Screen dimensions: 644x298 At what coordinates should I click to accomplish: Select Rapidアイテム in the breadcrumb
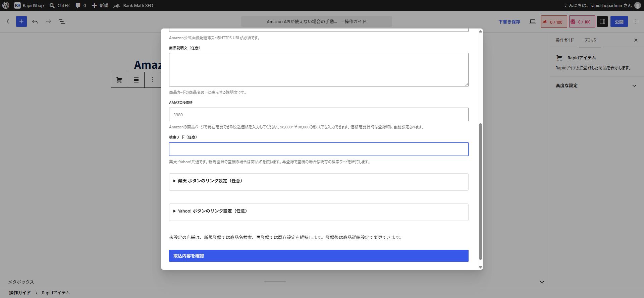[x=56, y=293]
